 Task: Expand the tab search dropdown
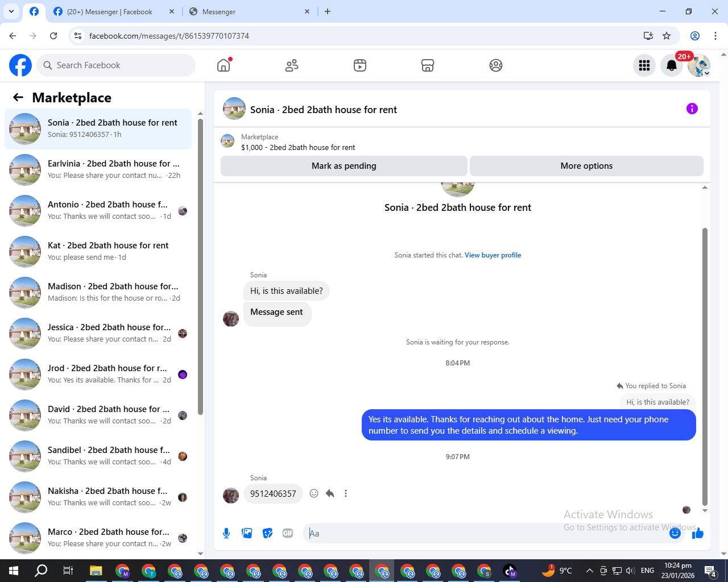[x=11, y=11]
